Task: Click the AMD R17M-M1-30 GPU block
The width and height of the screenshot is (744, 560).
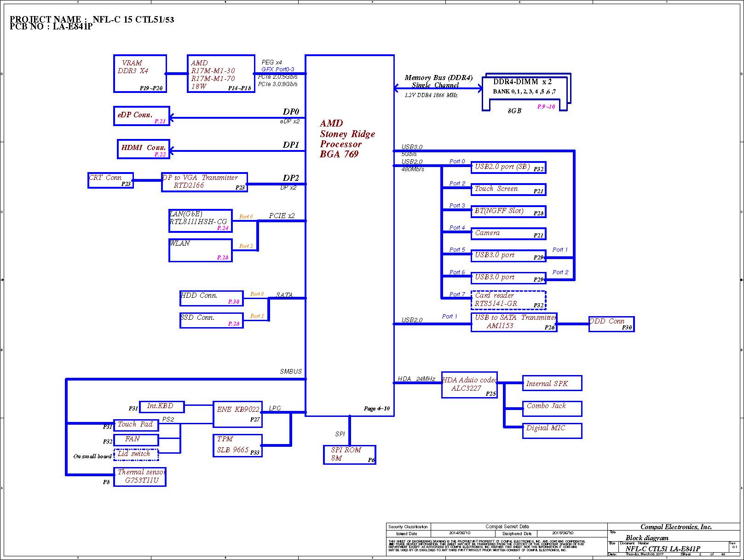Action: [x=221, y=74]
